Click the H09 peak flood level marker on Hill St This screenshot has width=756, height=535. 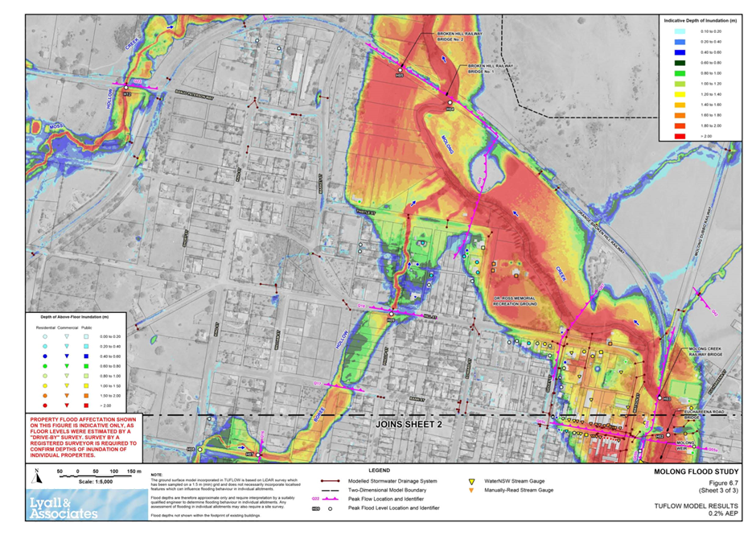[391, 314]
